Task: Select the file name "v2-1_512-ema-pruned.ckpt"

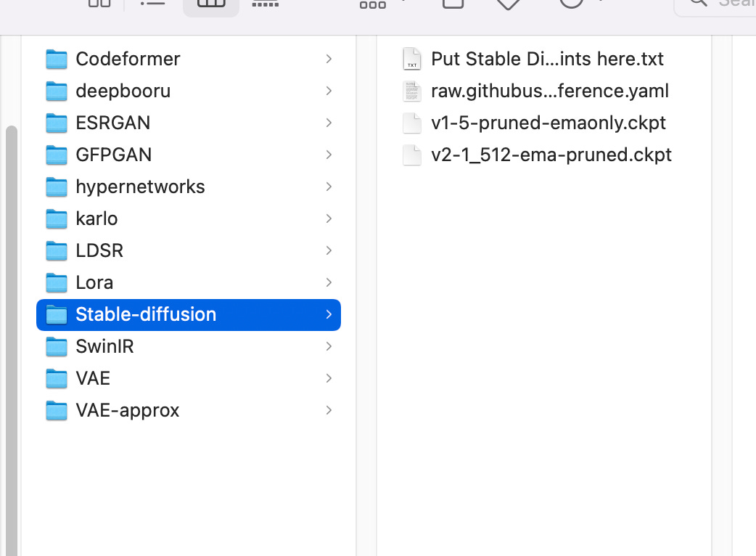Action: click(551, 155)
